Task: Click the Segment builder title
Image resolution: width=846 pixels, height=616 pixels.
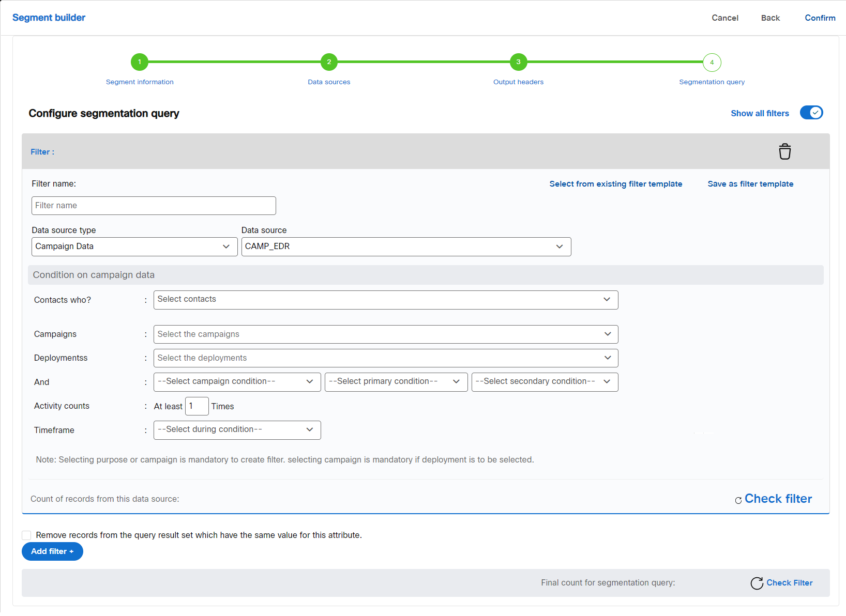Action: [x=49, y=18]
